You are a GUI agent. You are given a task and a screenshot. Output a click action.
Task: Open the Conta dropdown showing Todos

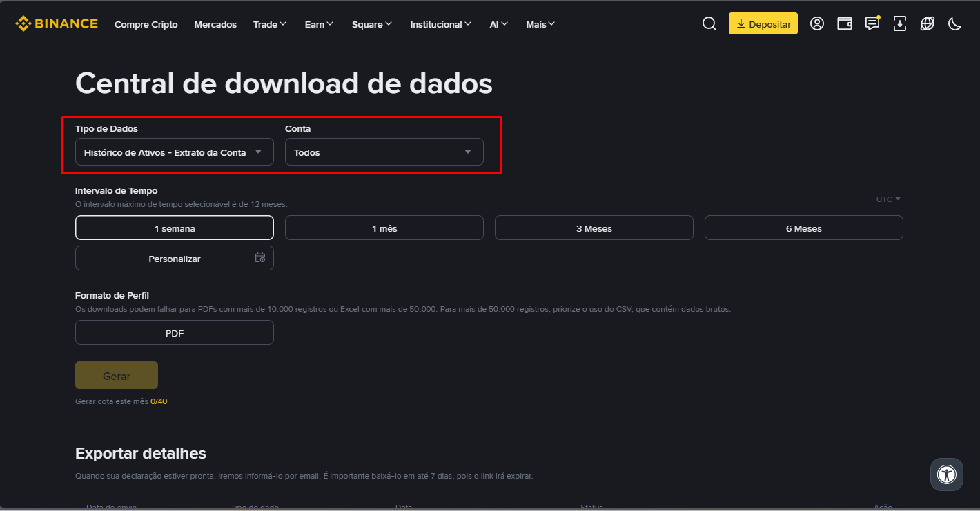(384, 152)
